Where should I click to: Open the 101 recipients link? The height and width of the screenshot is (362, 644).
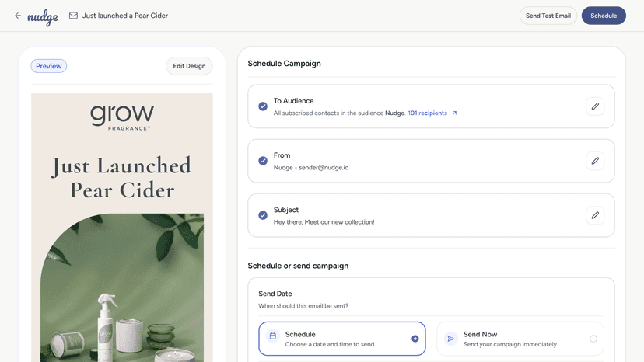(427, 113)
